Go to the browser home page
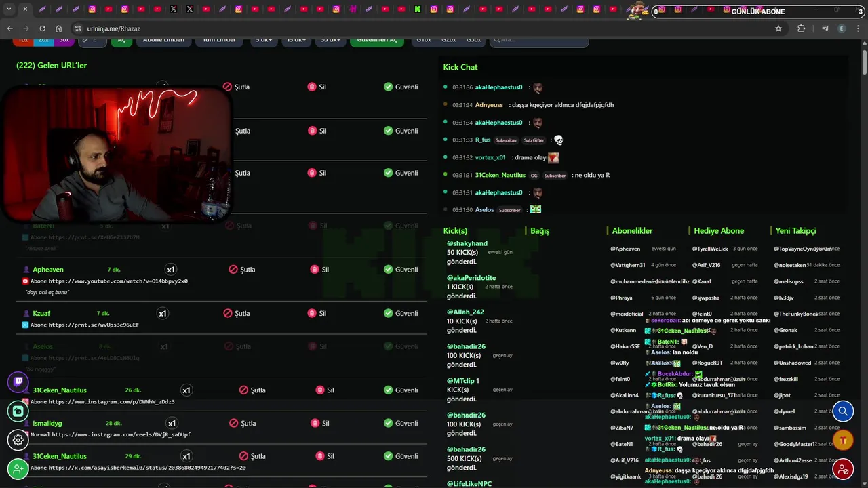The image size is (868, 488). (x=59, y=28)
